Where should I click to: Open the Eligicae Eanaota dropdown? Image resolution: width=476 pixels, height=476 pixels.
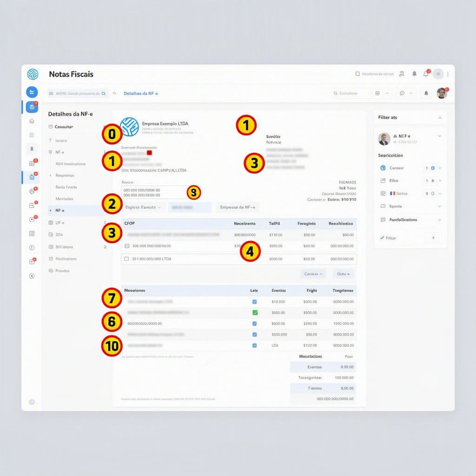(143, 207)
